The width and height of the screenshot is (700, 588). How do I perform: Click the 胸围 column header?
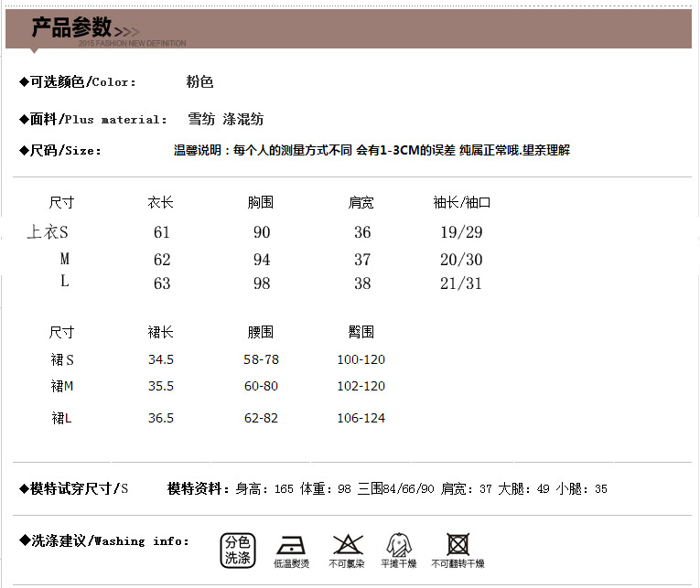pyautogui.click(x=261, y=202)
